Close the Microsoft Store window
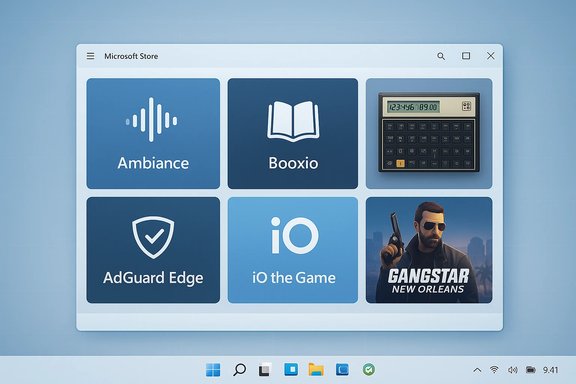The width and height of the screenshot is (576, 384). [490, 56]
